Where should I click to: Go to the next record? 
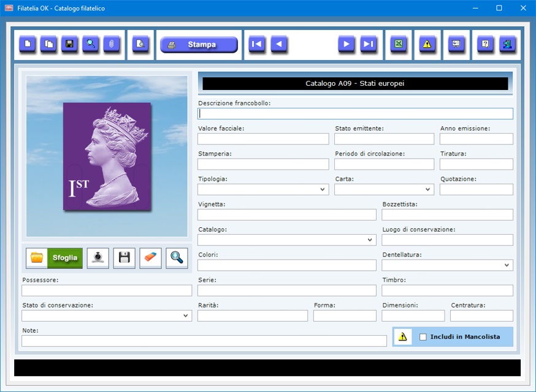346,44
